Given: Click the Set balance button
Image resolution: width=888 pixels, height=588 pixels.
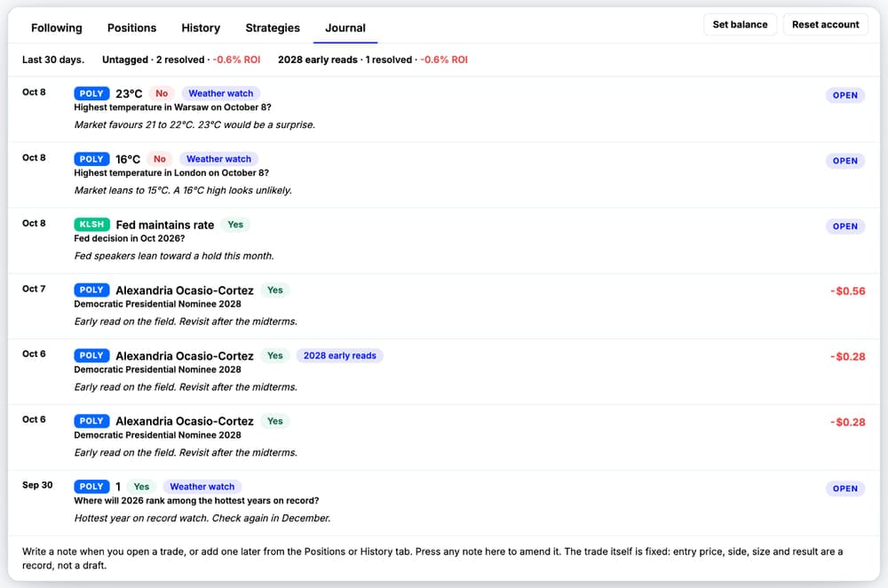Looking at the screenshot, I should [740, 24].
